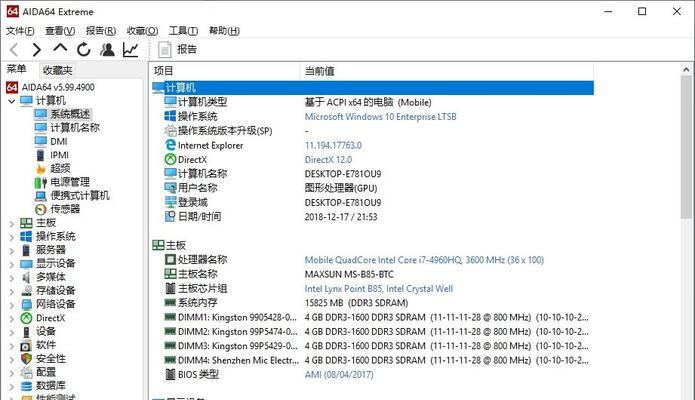The width and height of the screenshot is (695, 400).
Task: Refresh the report with the circular arrow
Action: 83,50
